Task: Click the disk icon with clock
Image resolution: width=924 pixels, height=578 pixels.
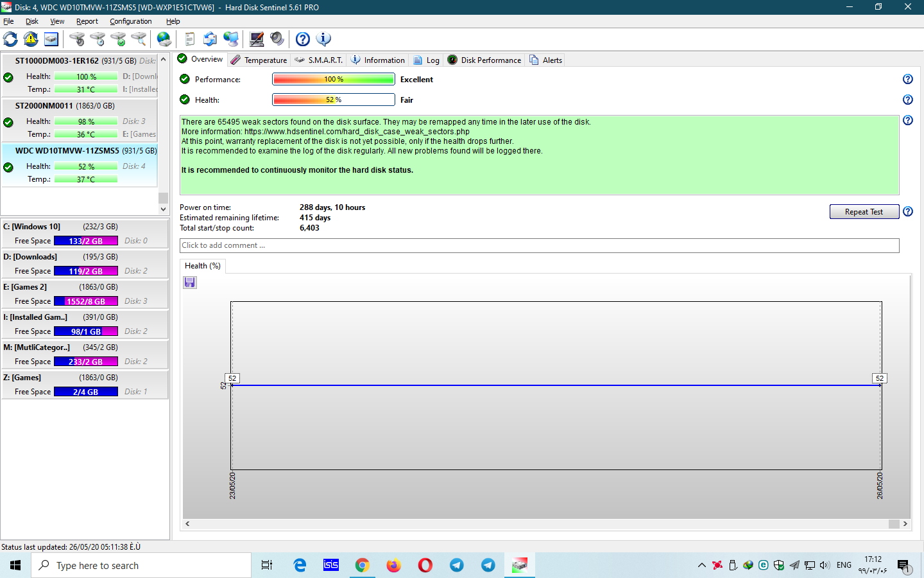Action: [98, 39]
